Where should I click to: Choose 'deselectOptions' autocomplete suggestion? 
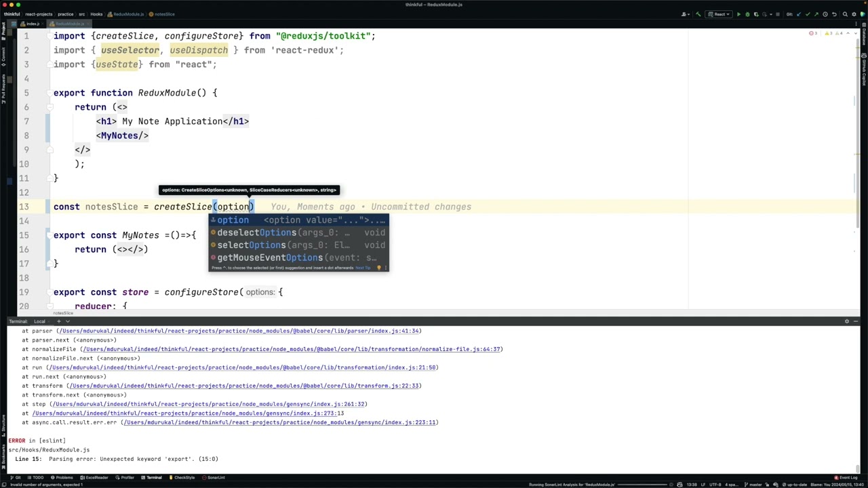tap(298, 232)
